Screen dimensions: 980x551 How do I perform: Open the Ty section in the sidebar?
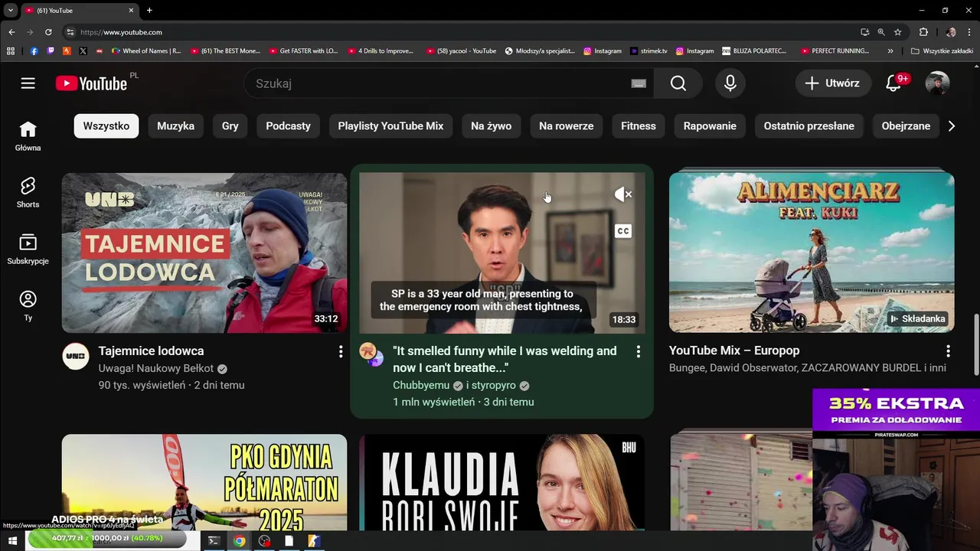tap(28, 306)
